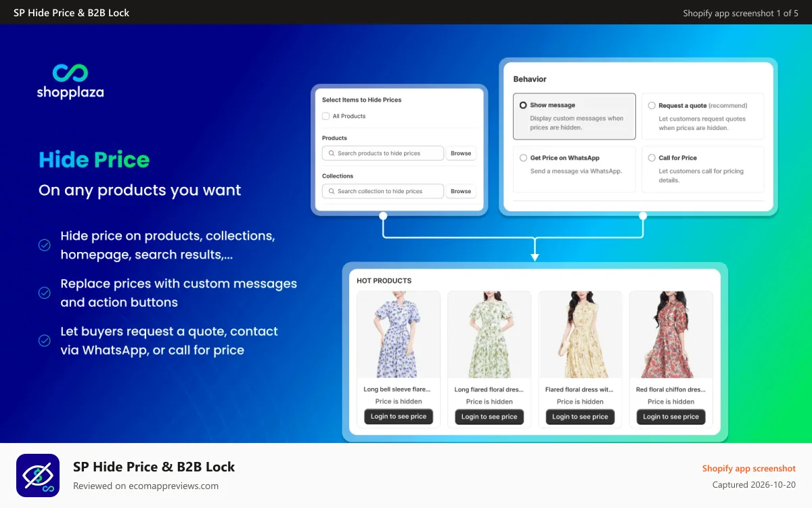Select the Request a quote radio option
Viewport: 812px width, 508px height.
click(x=652, y=106)
